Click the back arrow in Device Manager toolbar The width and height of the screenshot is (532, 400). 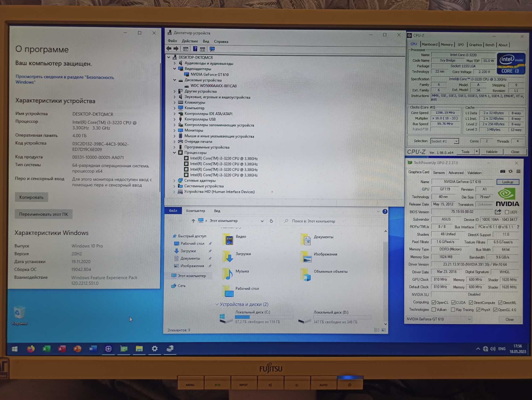(x=169, y=48)
